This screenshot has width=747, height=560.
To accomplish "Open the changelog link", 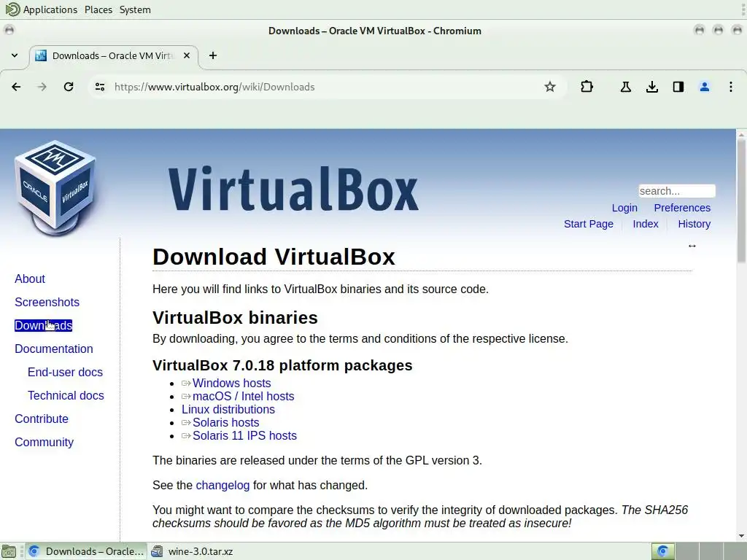I will 222,485.
